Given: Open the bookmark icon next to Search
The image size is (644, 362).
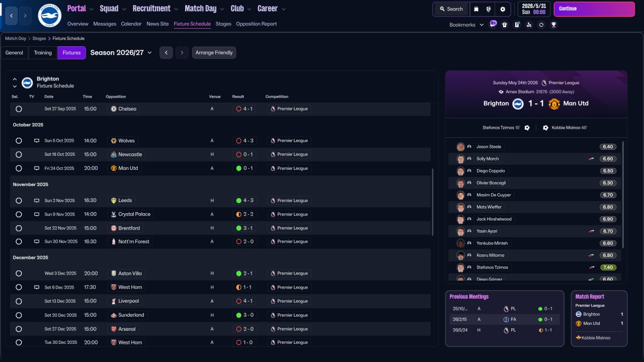Looking at the screenshot, I should 476,9.
